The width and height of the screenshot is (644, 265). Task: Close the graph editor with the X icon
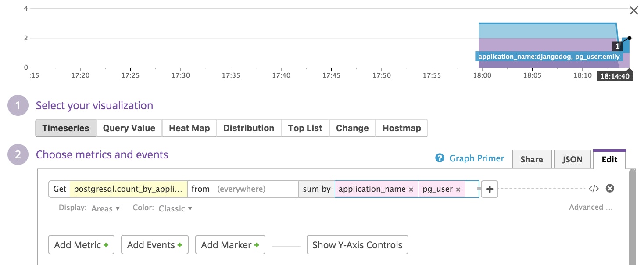point(633,11)
